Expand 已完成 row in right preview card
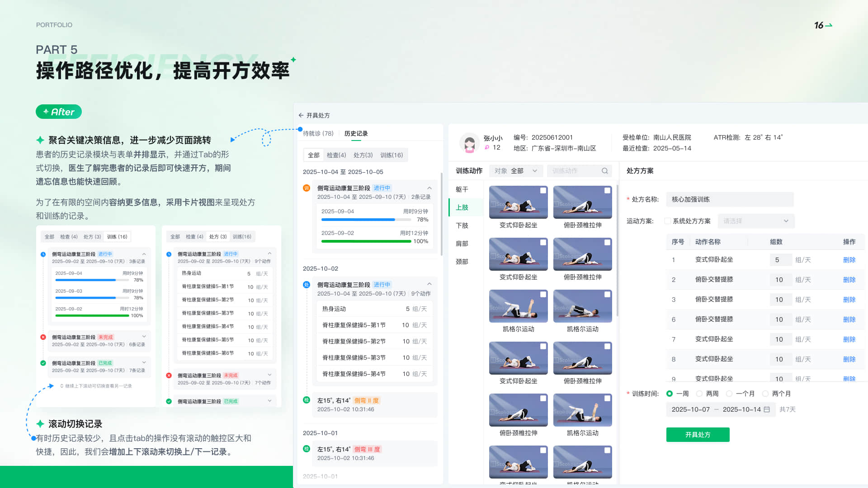This screenshot has width=868, height=488. point(270,401)
